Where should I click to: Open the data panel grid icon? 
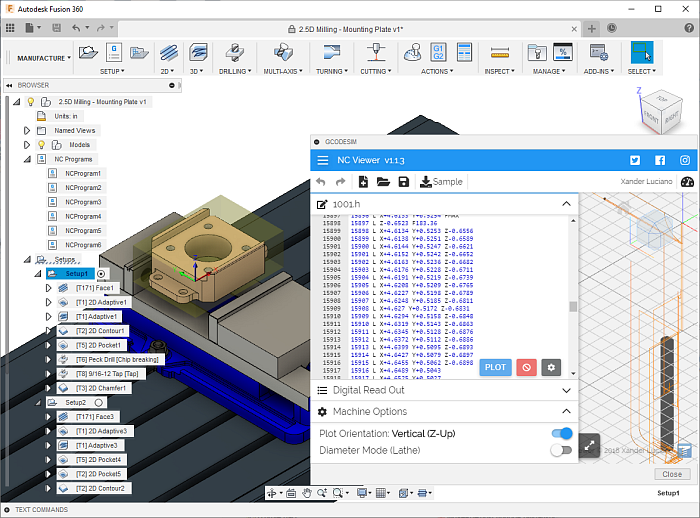tap(10, 28)
